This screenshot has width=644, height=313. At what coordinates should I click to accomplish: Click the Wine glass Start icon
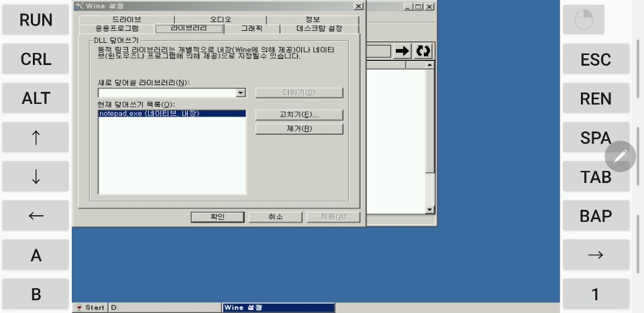[79, 307]
